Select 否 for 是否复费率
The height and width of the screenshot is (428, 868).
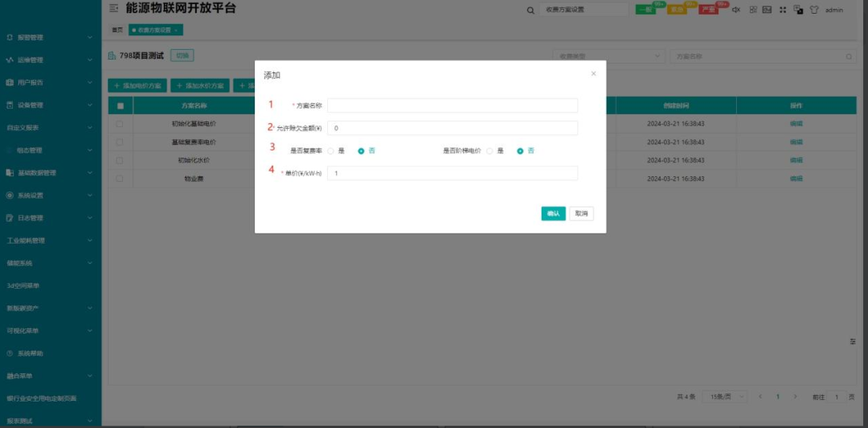361,150
